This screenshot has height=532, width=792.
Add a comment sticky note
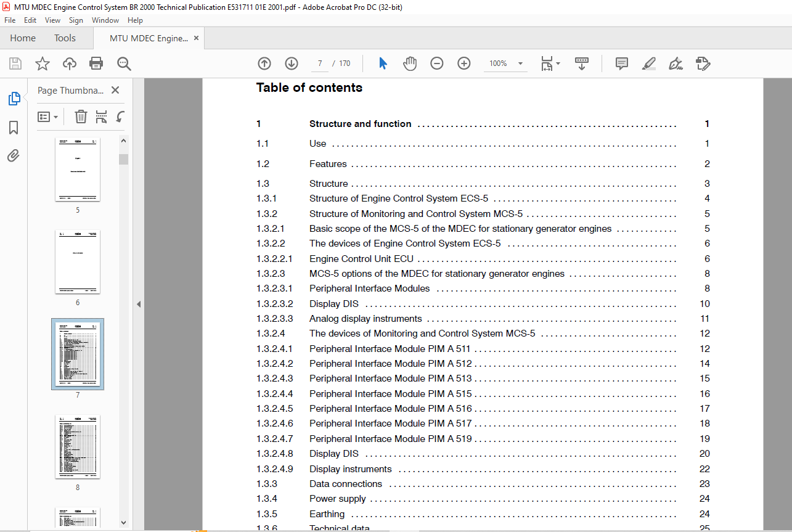pos(622,63)
